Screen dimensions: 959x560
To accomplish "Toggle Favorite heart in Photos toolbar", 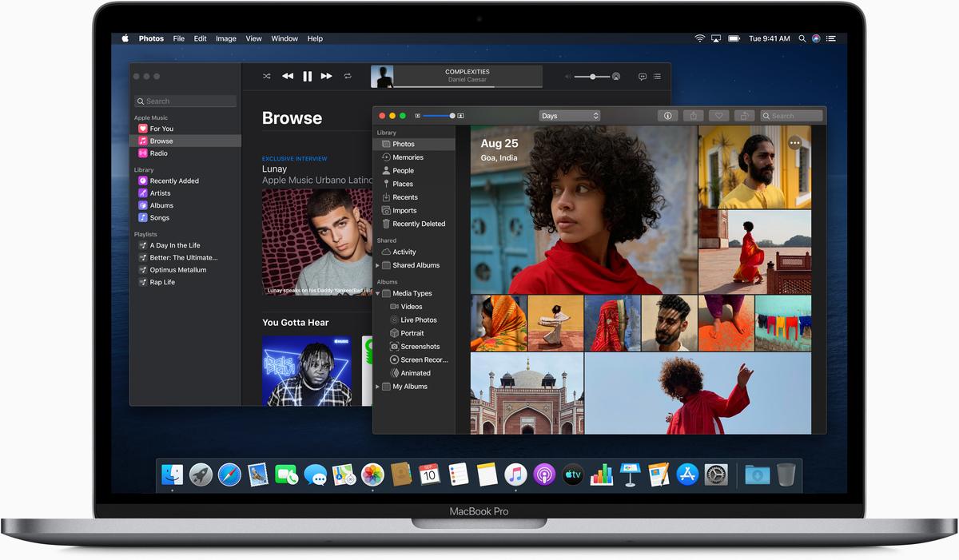I will (718, 116).
